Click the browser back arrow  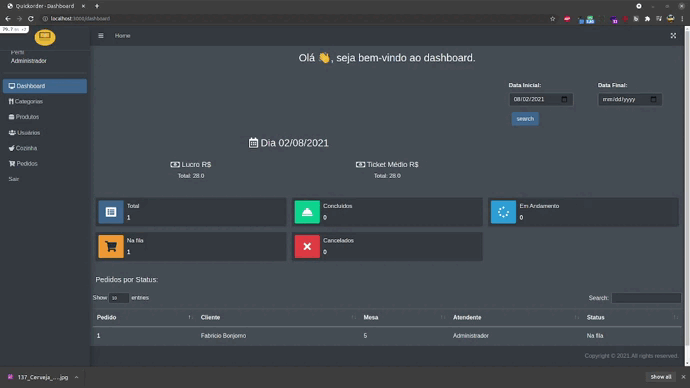click(x=7, y=18)
